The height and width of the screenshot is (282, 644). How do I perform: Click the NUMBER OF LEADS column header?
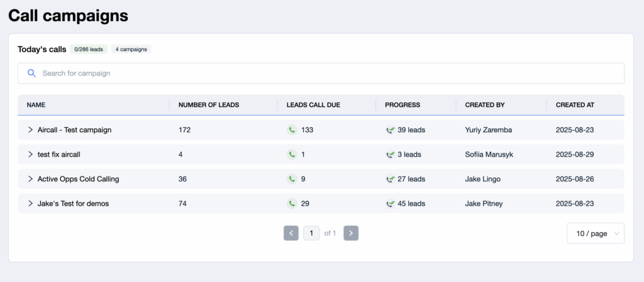tap(209, 105)
